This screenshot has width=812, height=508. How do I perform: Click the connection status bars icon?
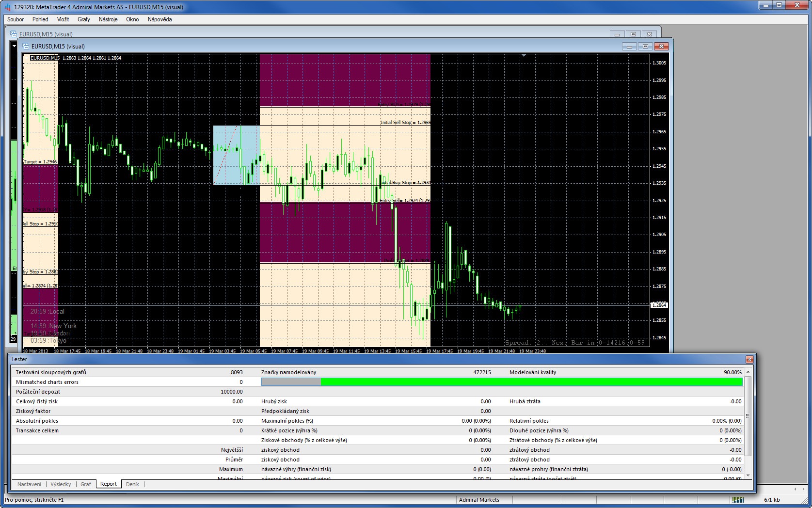[737, 500]
